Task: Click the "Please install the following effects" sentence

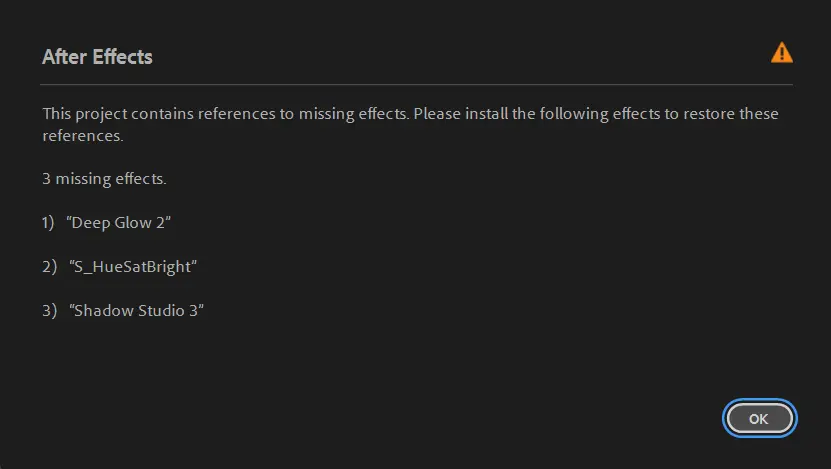Action: (x=535, y=114)
